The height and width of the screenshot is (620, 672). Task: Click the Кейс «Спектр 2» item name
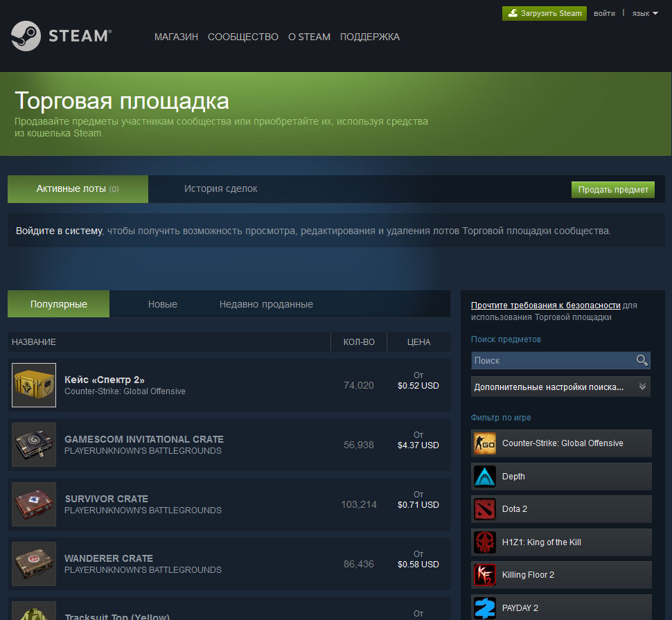tap(104, 380)
